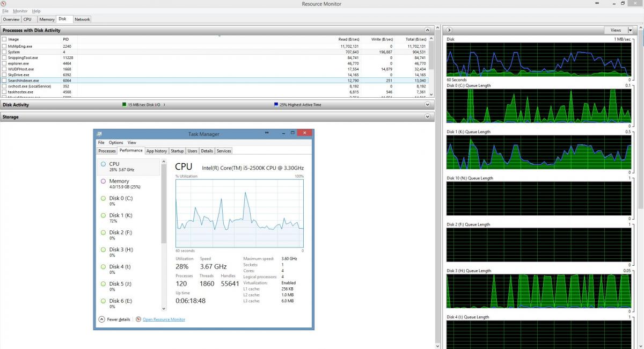The width and height of the screenshot is (644, 349).
Task: Expand the Disk Activity section
Action: pyautogui.click(x=428, y=105)
